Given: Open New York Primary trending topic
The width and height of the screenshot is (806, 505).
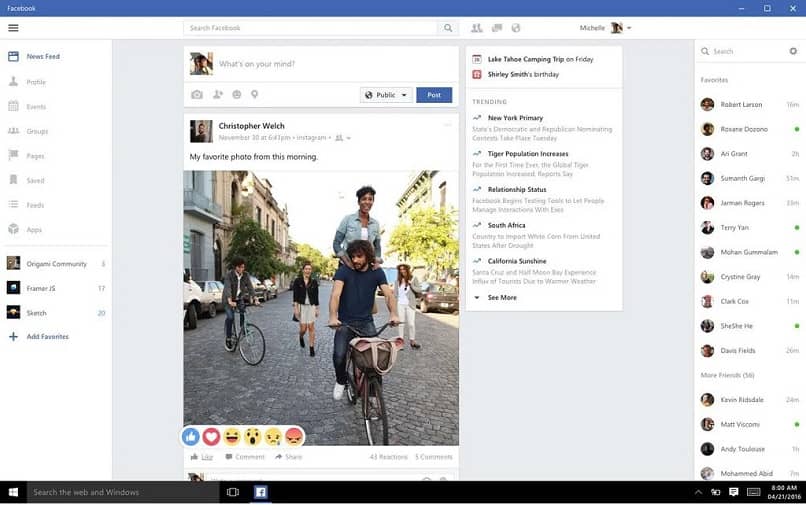Looking at the screenshot, I should 516,118.
